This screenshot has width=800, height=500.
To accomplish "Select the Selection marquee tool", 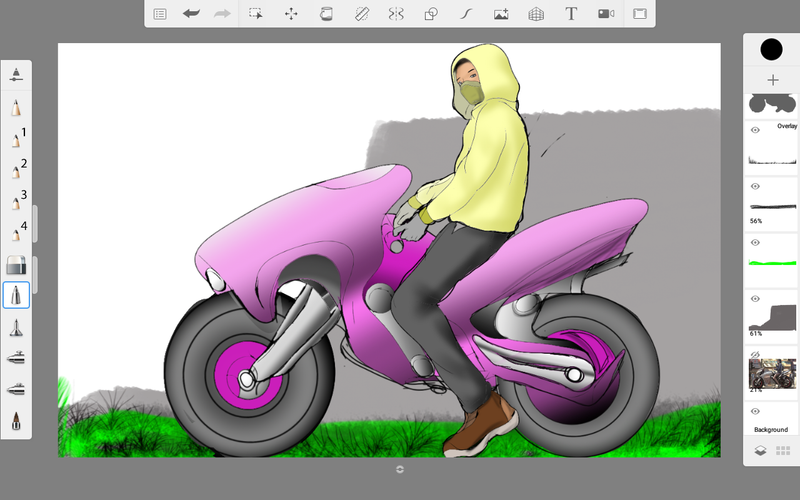I will click(x=256, y=14).
